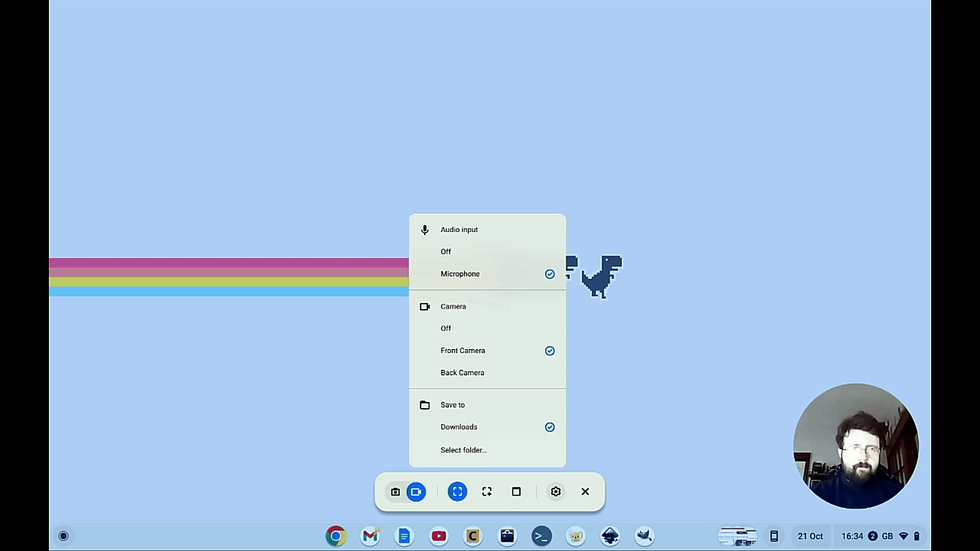Open the screenshot settings gear icon

(x=555, y=491)
